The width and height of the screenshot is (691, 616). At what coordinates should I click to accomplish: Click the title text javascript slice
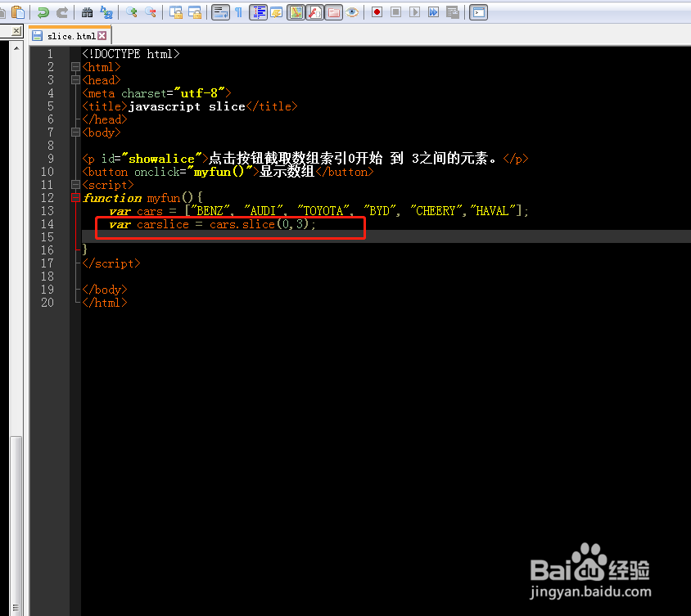[187, 106]
